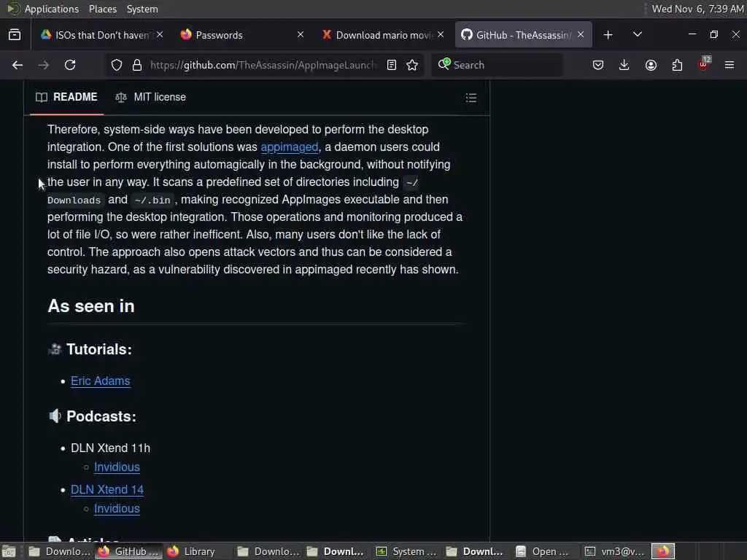Image resolution: width=747 pixels, height=560 pixels.
Task: Close the Passwords tab
Action: point(301,35)
